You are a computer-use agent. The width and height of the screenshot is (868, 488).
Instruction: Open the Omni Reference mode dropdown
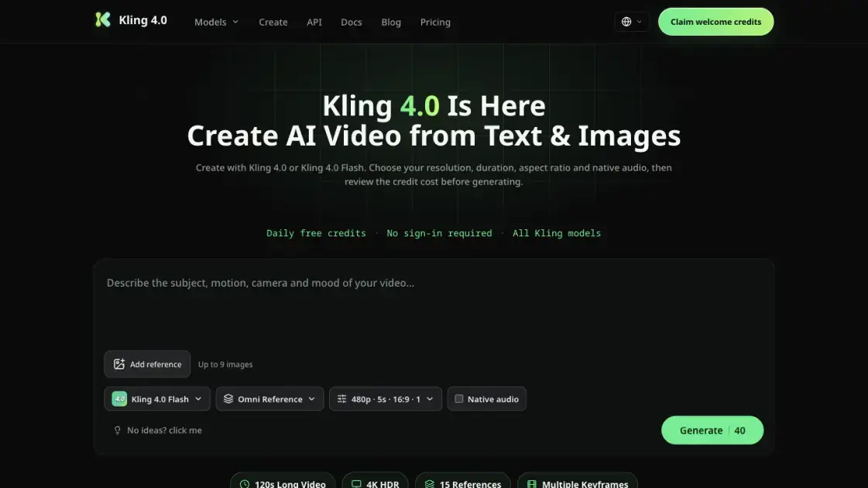(269, 399)
